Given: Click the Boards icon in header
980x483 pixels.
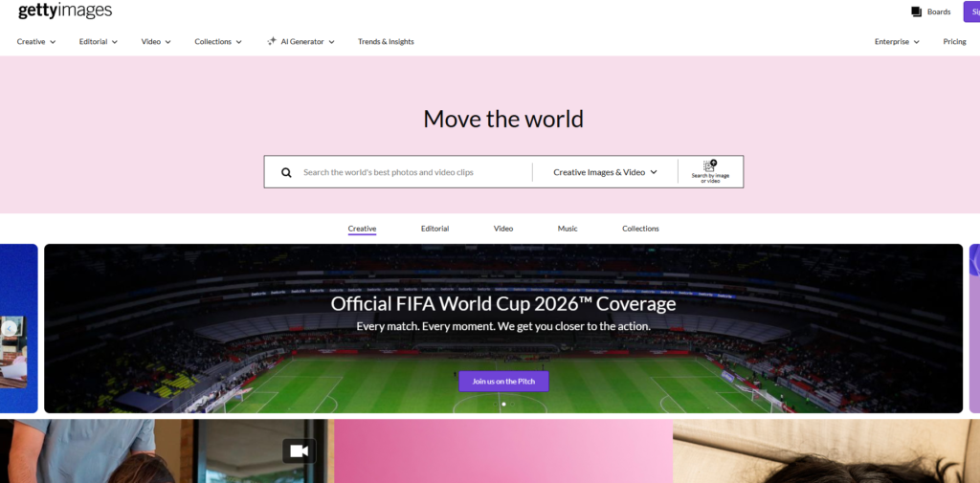Looking at the screenshot, I should point(917,11).
